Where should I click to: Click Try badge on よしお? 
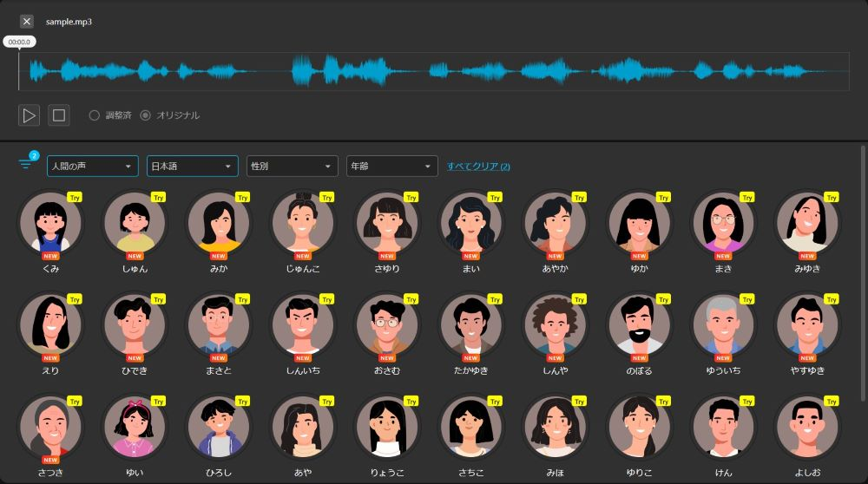point(832,401)
